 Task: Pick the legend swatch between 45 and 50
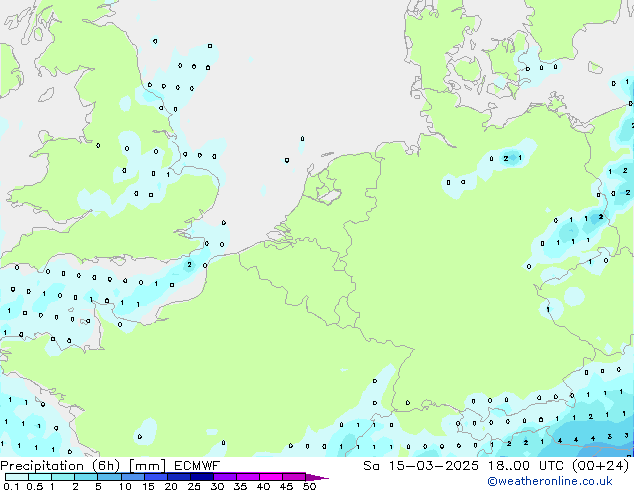coord(294,477)
